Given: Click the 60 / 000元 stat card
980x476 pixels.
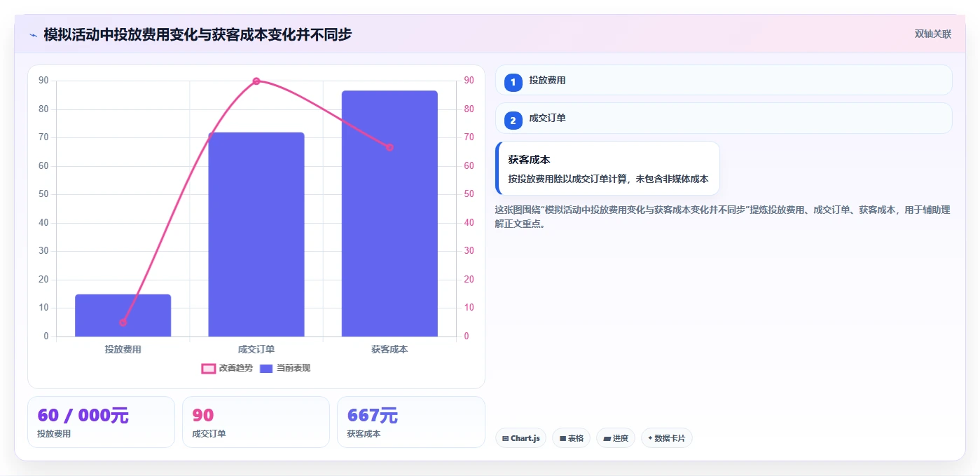Looking at the screenshot, I should [x=101, y=422].
